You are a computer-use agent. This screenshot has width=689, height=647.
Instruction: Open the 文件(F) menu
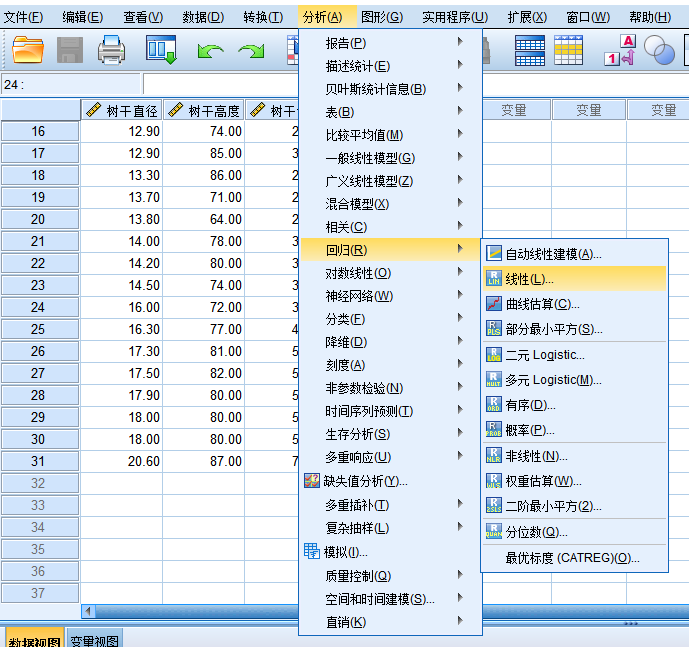point(23,17)
